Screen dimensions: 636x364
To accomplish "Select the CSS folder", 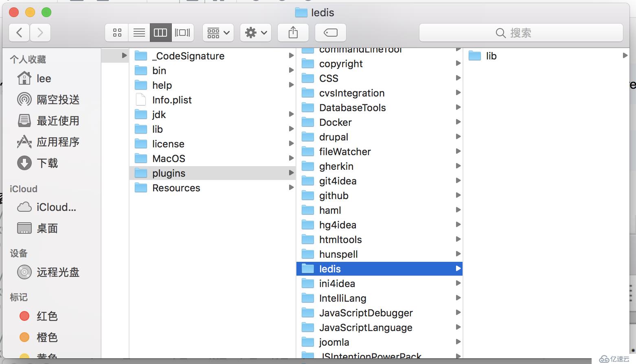I will 379,78.
